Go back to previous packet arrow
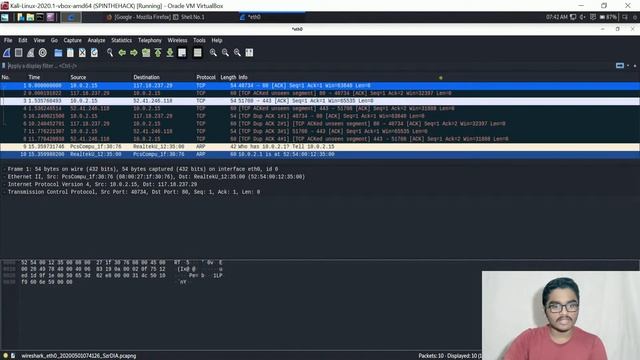Screen dimensions: 640x360 click(x=122, y=53)
